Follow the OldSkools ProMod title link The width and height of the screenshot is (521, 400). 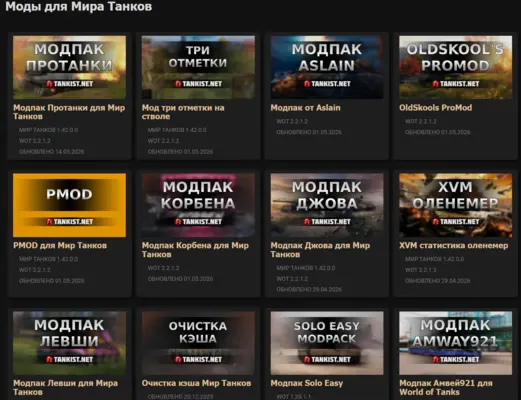pos(435,108)
